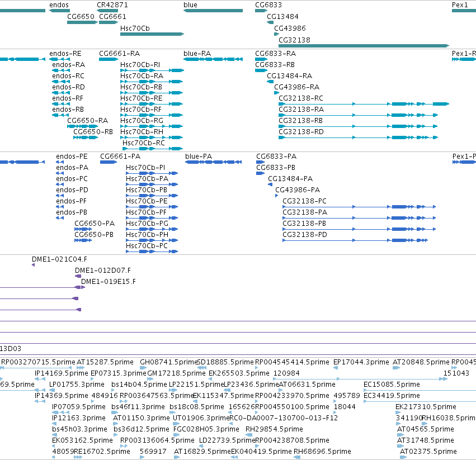
Task: Select transcript CG6833-RB
Action: 275,65
